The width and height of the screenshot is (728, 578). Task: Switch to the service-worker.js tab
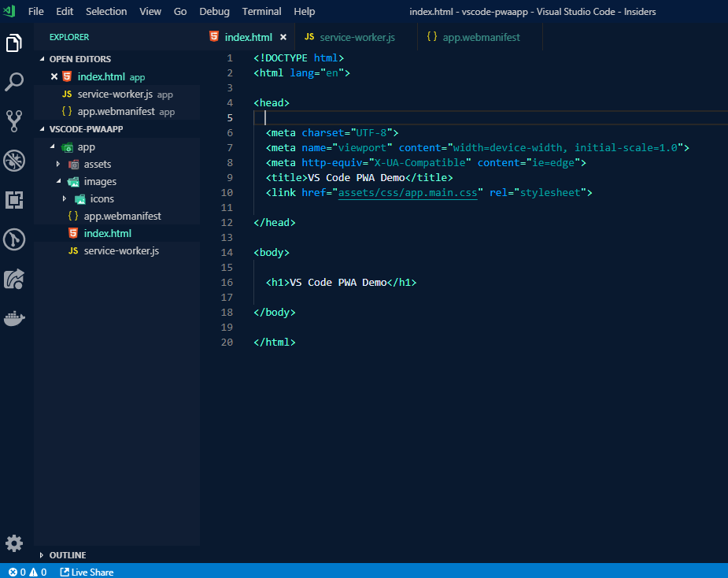click(356, 37)
